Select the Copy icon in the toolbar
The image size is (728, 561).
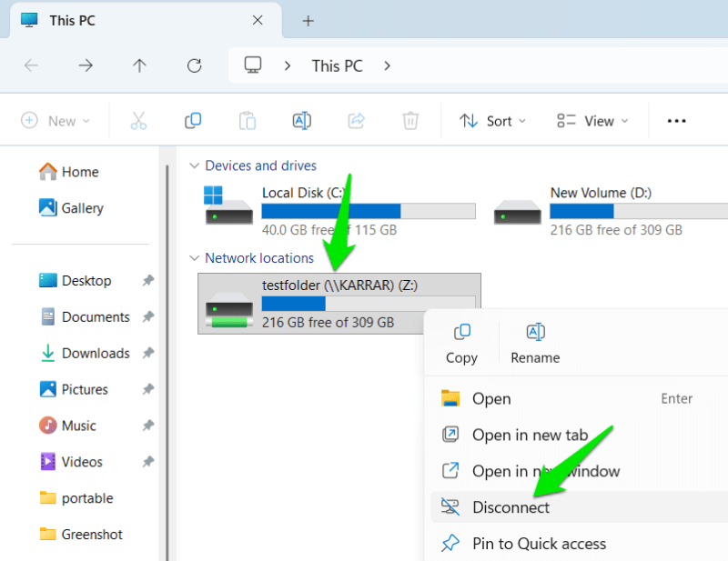[192, 120]
